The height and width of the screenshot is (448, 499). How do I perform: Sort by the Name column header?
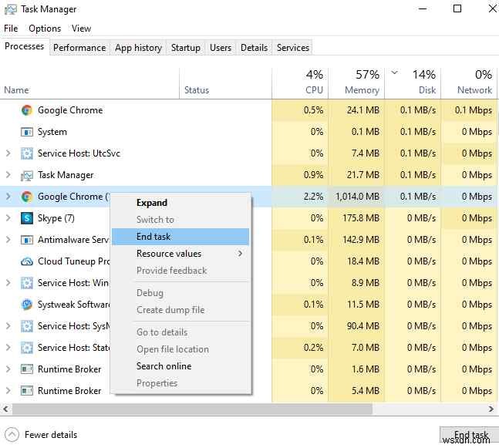(89, 83)
